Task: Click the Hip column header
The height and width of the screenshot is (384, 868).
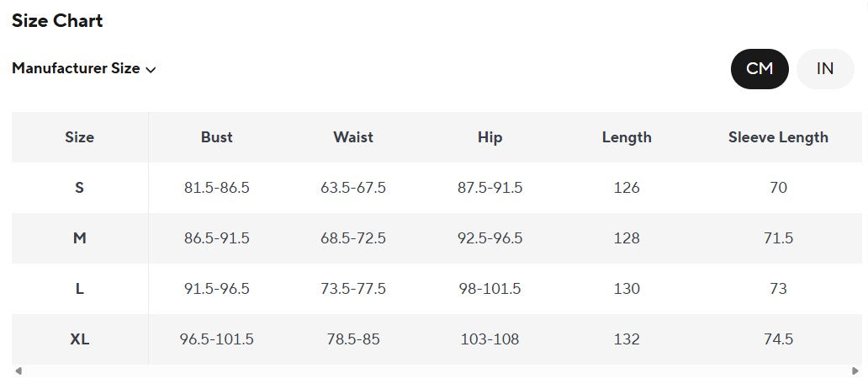Action: 490,137
